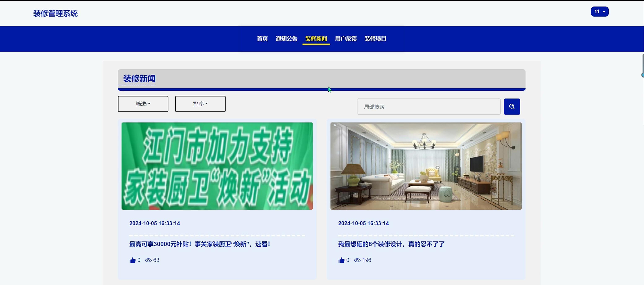Focus the 局部搜索 search field
The height and width of the screenshot is (285, 644).
[428, 107]
